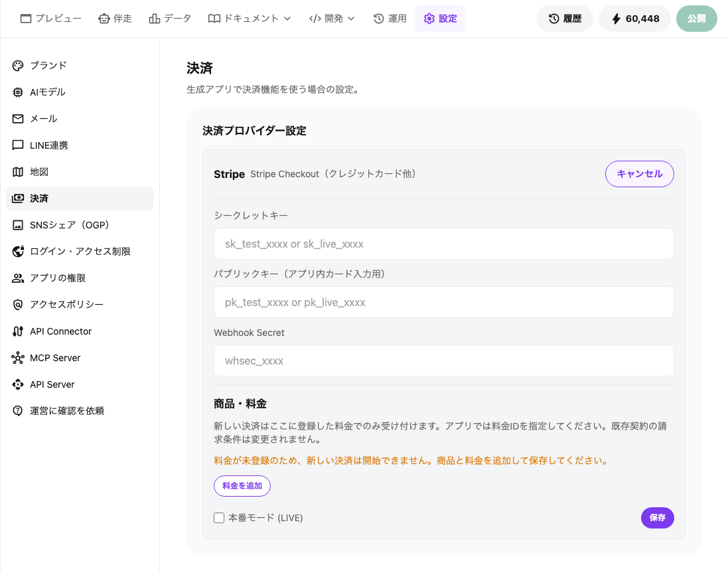Focus the シークレットキー input field
728x571 pixels.
(444, 244)
